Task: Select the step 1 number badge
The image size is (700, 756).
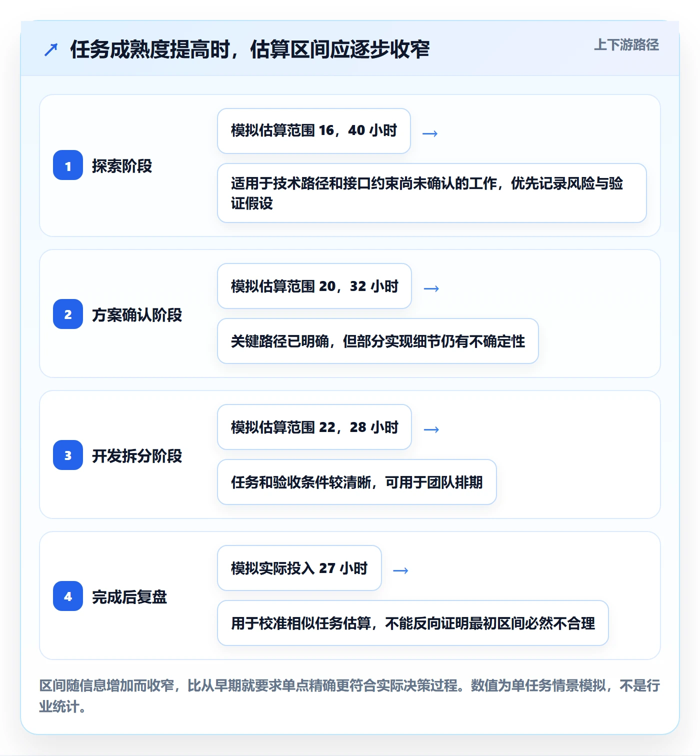Action: 68,165
